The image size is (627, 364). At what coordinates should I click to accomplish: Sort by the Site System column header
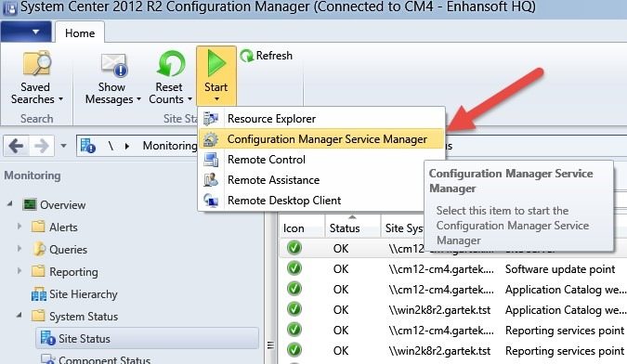pos(403,228)
